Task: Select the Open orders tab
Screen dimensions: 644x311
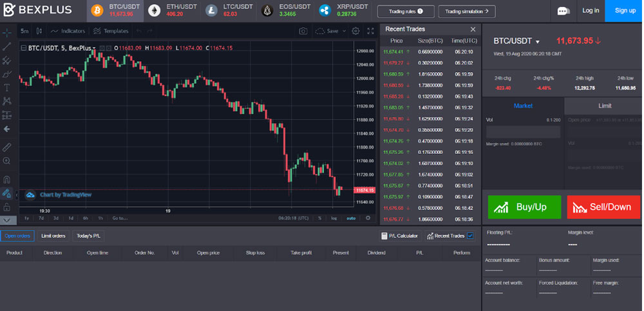Action: (17, 236)
